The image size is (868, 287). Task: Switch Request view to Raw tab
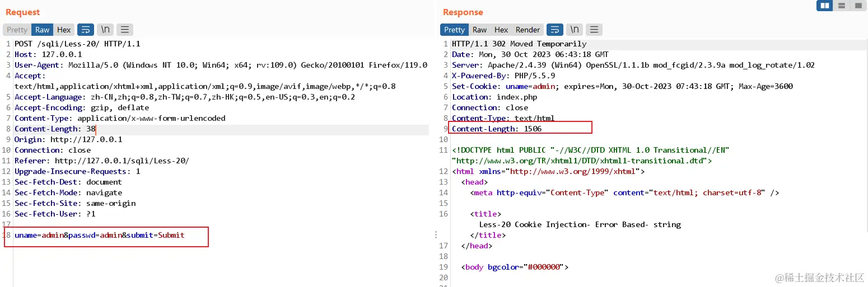[x=43, y=30]
